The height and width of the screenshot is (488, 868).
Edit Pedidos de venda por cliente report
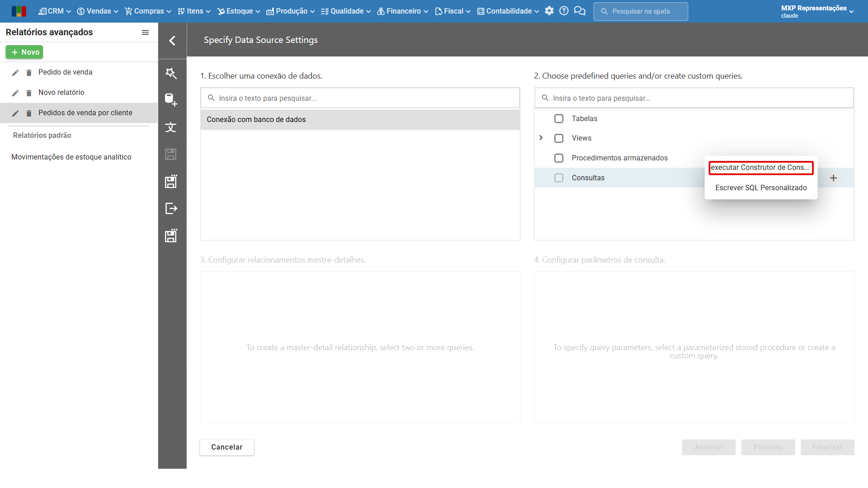(15, 113)
